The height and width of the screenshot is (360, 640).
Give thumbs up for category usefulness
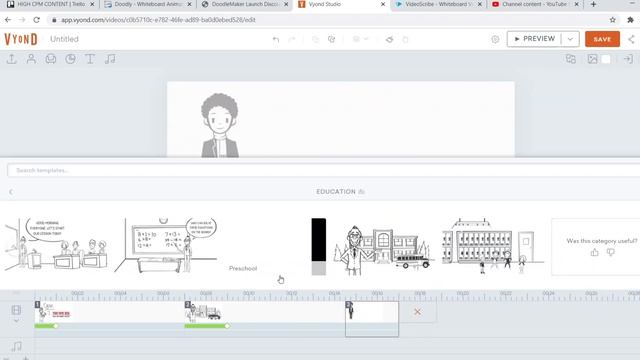[x=594, y=253]
